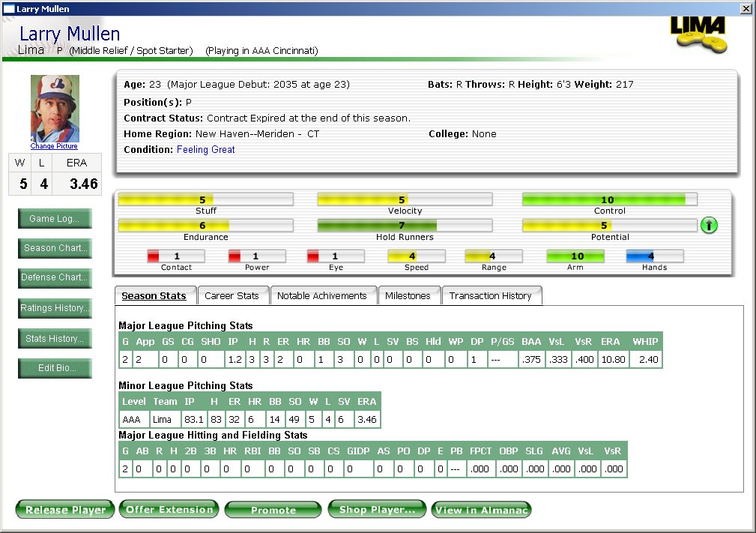Open the Notable Achivements tab
The height and width of the screenshot is (533, 756).
[322, 295]
